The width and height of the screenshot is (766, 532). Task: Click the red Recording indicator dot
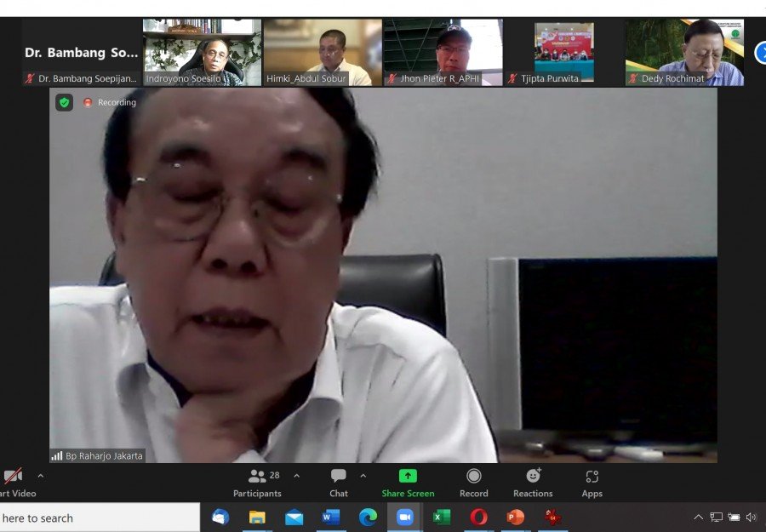(x=88, y=103)
